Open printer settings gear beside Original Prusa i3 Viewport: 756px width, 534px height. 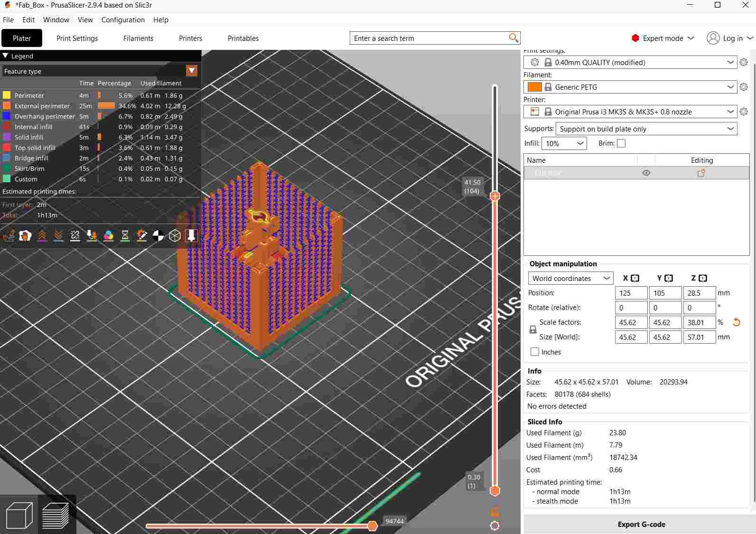tap(744, 112)
